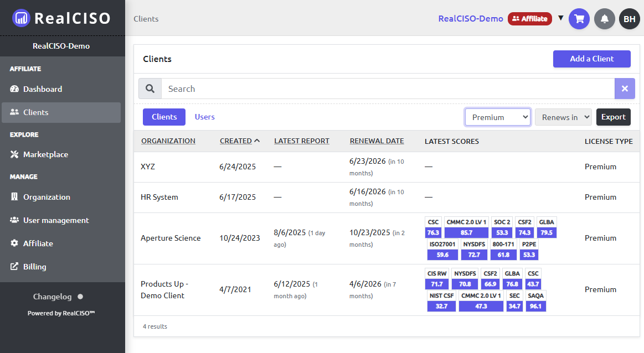Clear search with the X button

(x=625, y=89)
